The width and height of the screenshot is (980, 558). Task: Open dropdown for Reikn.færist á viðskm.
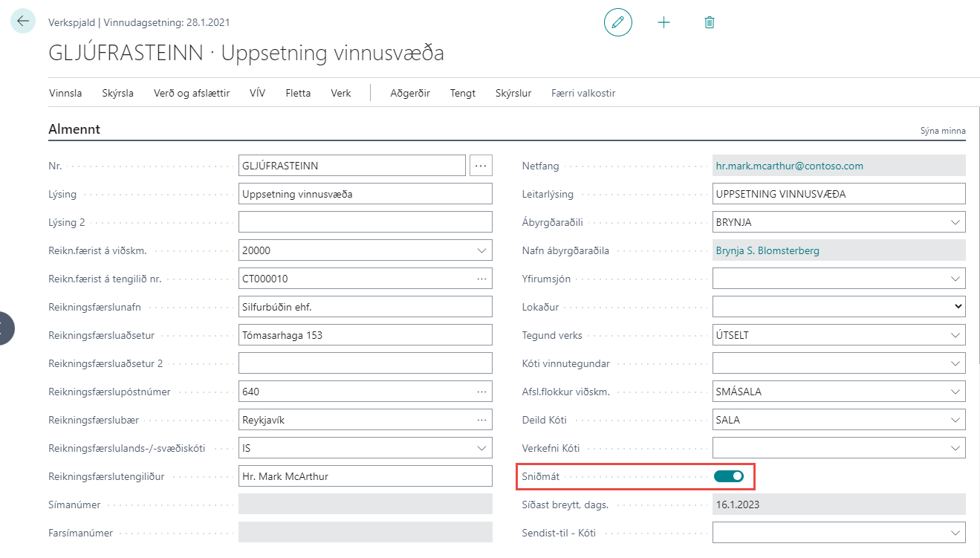point(481,250)
